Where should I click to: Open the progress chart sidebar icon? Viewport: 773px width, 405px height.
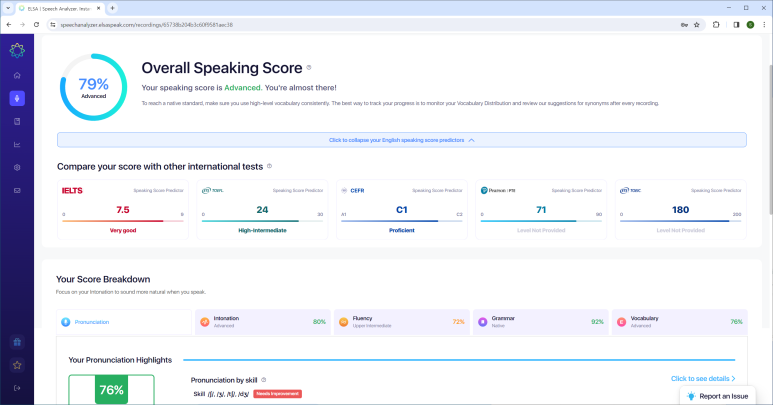[17, 144]
